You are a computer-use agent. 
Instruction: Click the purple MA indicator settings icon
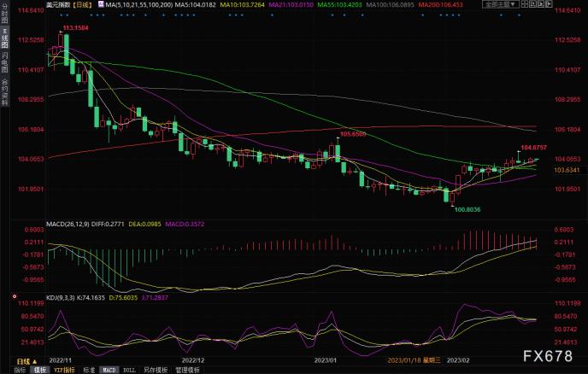101,4
